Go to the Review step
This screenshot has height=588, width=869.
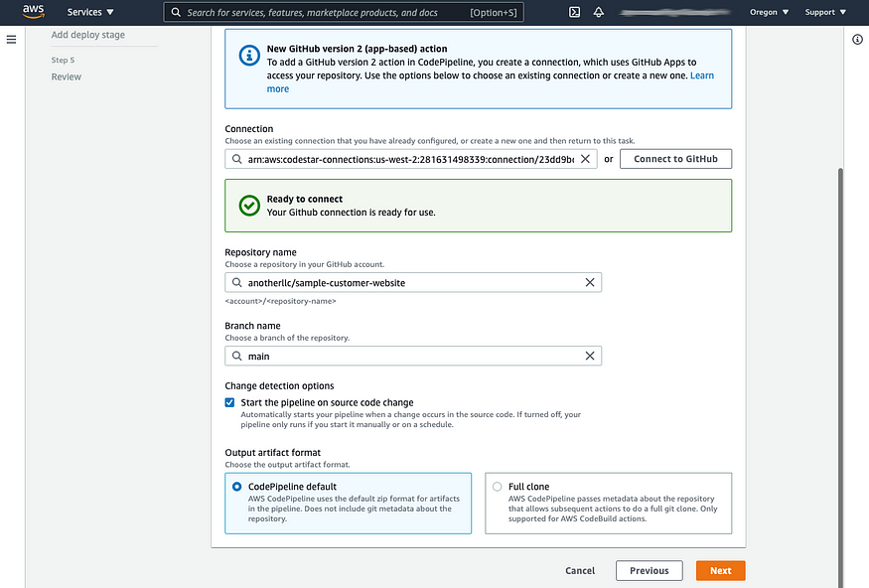click(66, 76)
